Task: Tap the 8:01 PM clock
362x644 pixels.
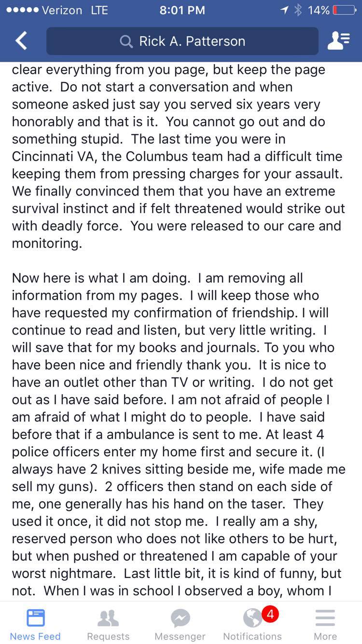Action: pyautogui.click(x=182, y=10)
